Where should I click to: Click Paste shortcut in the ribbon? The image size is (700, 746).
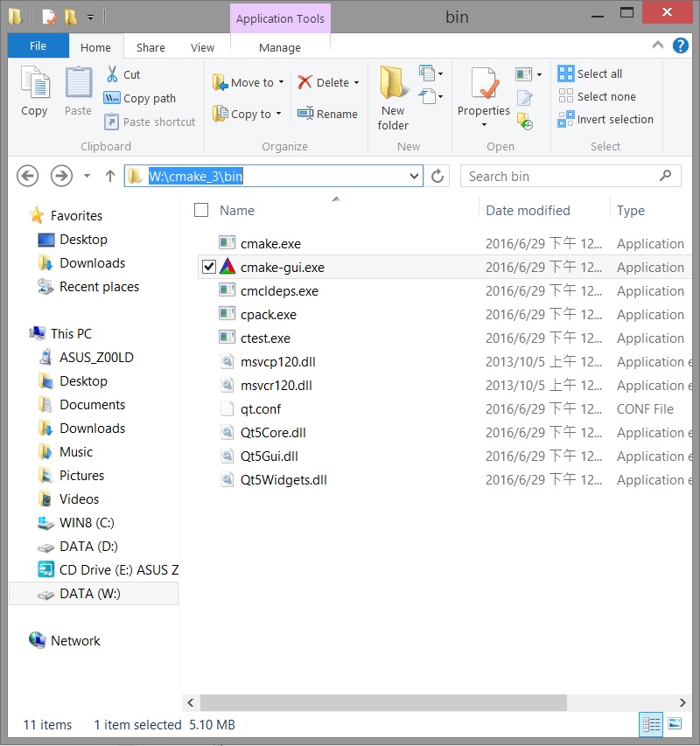point(150,122)
